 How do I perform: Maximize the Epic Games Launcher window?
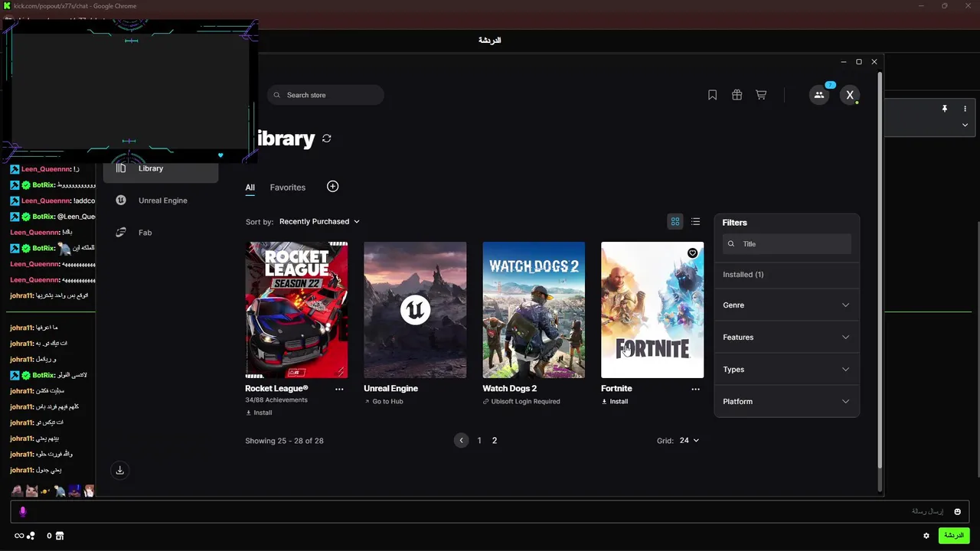click(859, 61)
